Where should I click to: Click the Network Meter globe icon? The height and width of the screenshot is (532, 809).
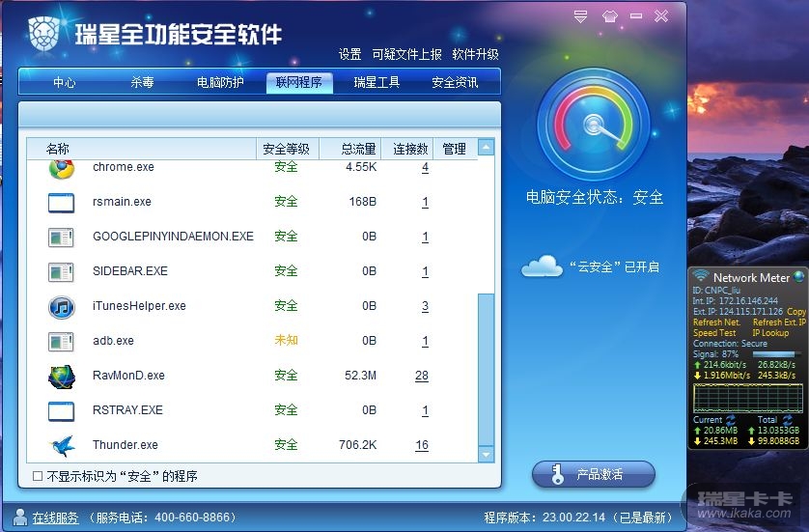[798, 276]
